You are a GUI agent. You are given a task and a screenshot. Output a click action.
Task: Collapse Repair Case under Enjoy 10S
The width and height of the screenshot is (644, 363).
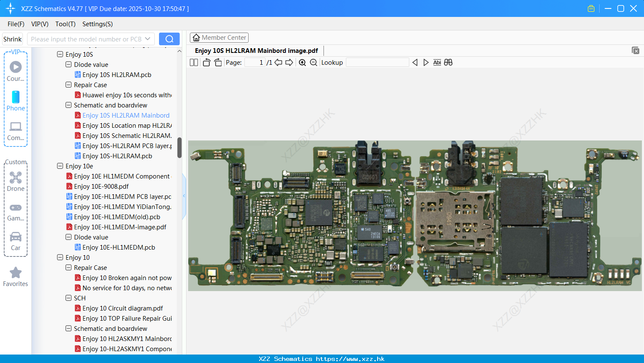[x=69, y=85]
